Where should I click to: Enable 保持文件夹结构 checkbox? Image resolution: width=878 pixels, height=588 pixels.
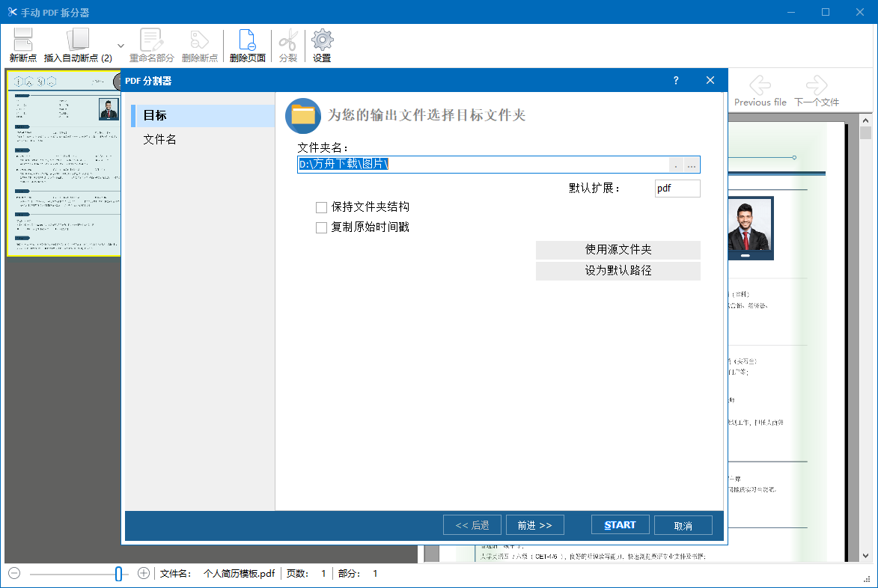321,207
